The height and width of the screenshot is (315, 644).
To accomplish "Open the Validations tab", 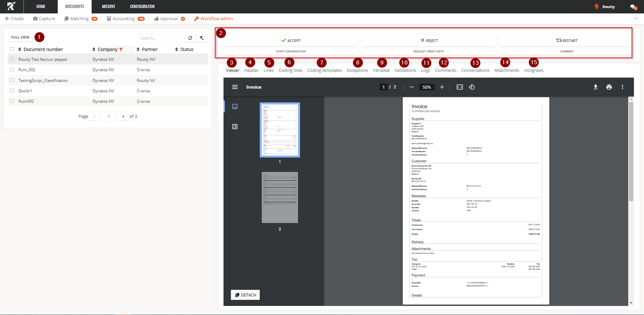I will coord(405,71).
